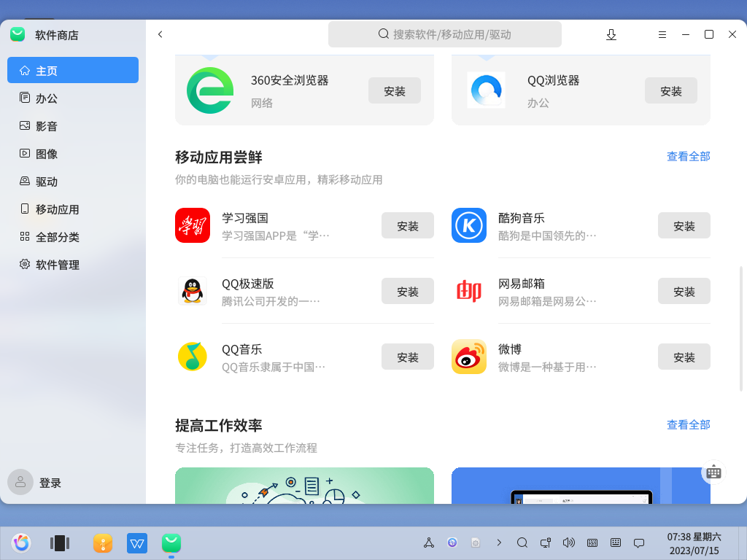Open the taskbar clock and date

pos(694,543)
